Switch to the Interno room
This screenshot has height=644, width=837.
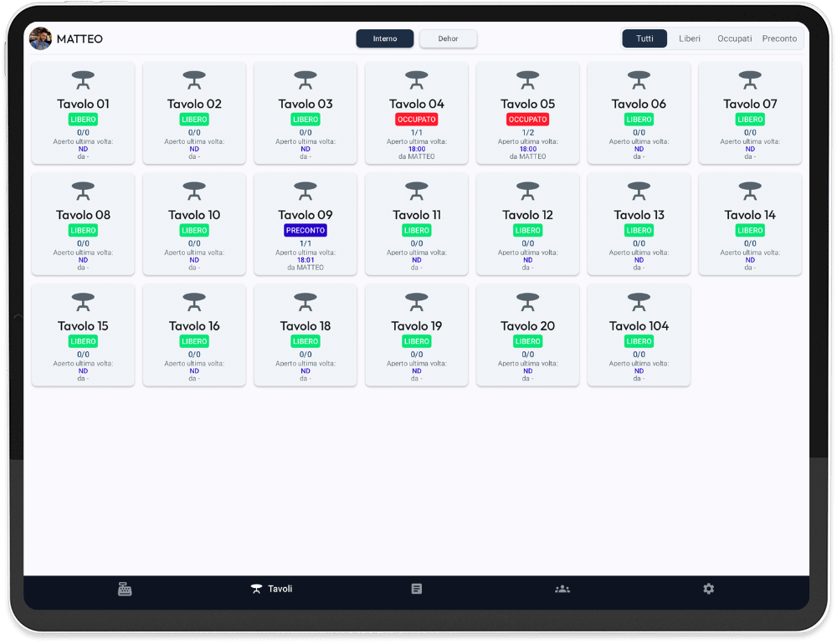[x=385, y=38]
